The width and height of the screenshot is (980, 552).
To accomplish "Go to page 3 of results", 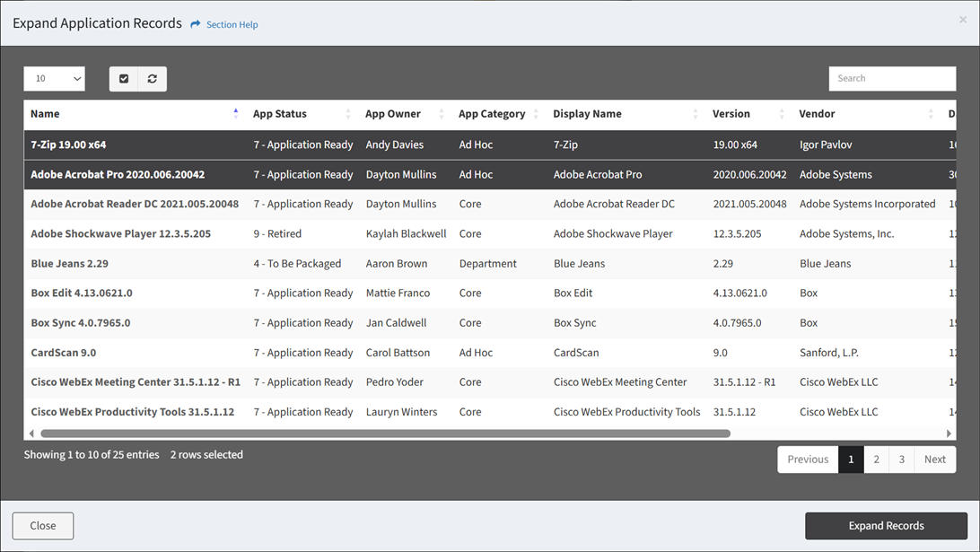I will 902,460.
